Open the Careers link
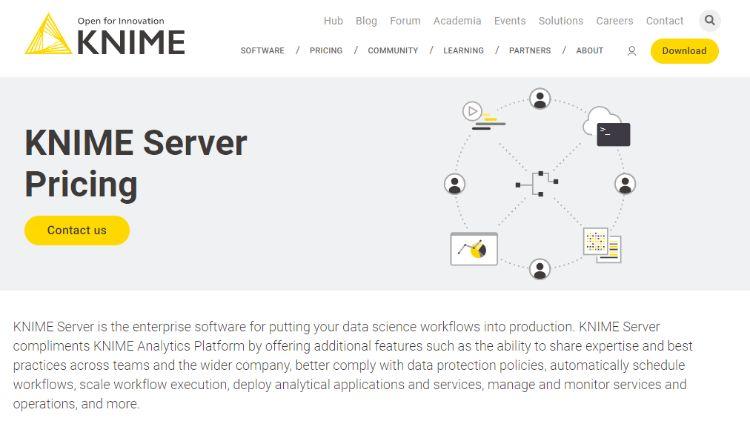Image resolution: width=750 pixels, height=421 pixels. (x=614, y=21)
